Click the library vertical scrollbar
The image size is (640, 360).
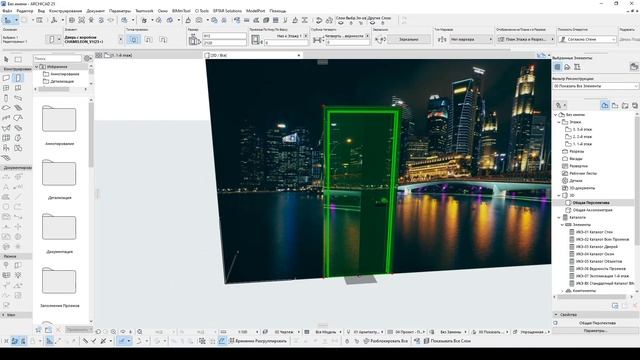[91, 135]
